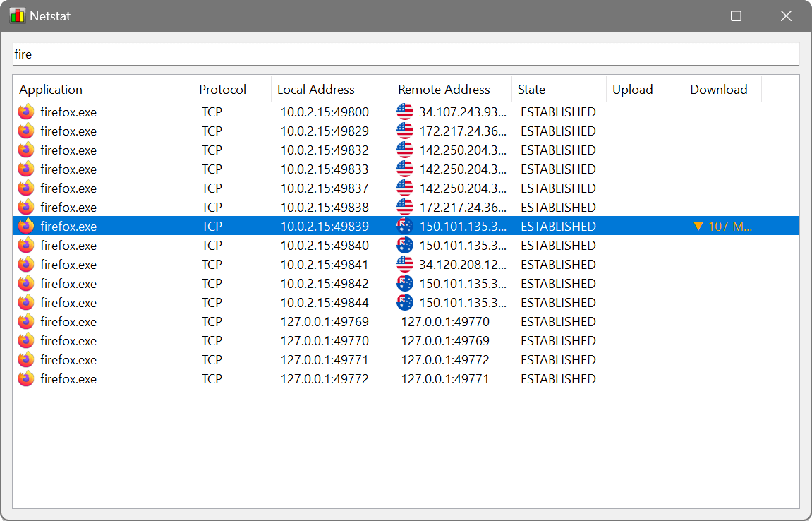Select local address 127.0.0.1:49771
This screenshot has width=812, height=521.
click(x=325, y=360)
